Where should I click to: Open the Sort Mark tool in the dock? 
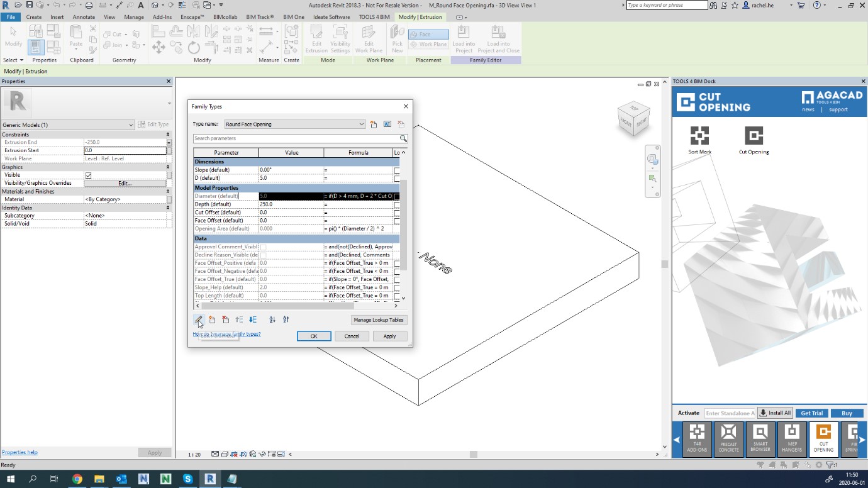699,140
